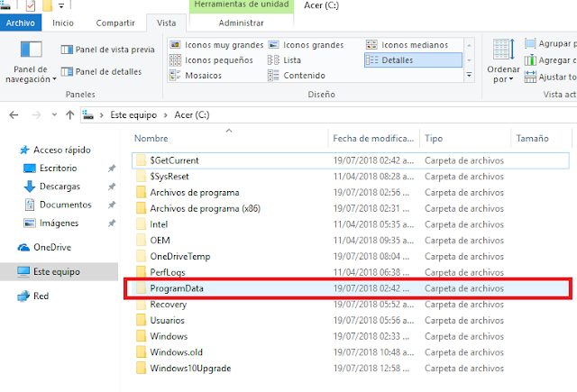This screenshot has height=392, width=577.
Task: Select the PerfLogs folder
Action: pos(351,272)
